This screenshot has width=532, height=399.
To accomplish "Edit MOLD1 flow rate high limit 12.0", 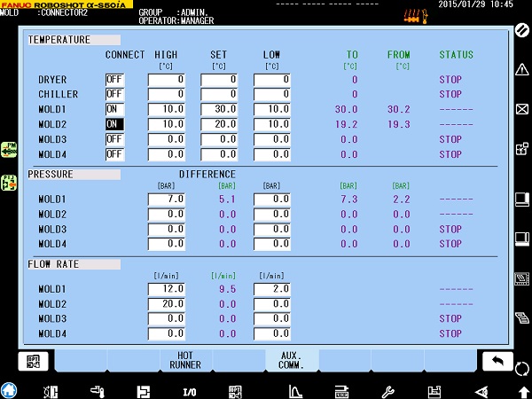I will [167, 289].
